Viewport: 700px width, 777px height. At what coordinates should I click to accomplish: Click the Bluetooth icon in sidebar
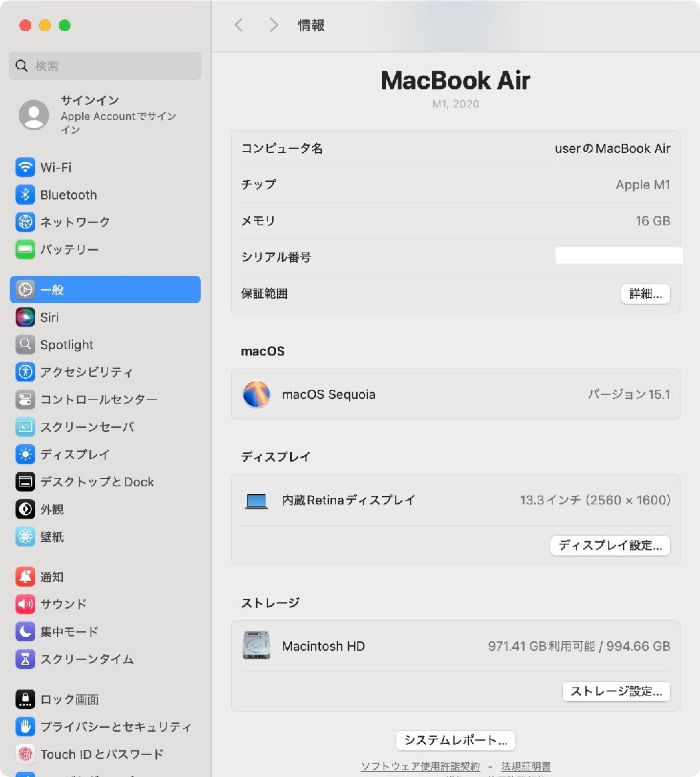(x=25, y=194)
